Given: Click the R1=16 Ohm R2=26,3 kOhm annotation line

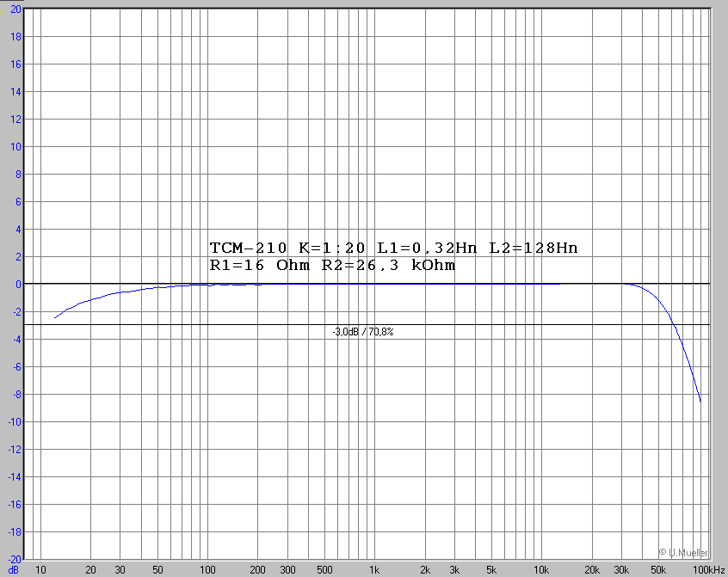Looking at the screenshot, I should [332, 266].
